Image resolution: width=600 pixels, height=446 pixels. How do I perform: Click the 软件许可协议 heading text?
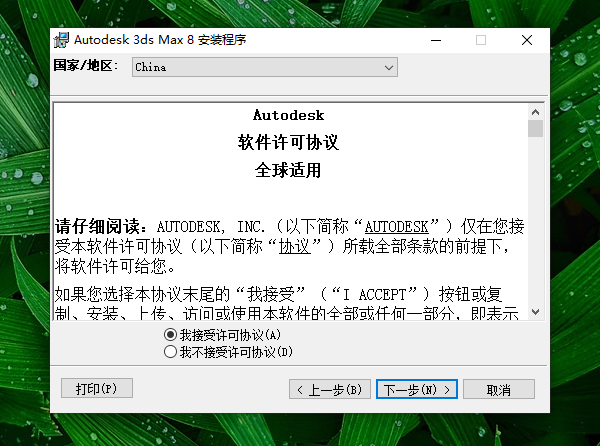pyautogui.click(x=288, y=142)
